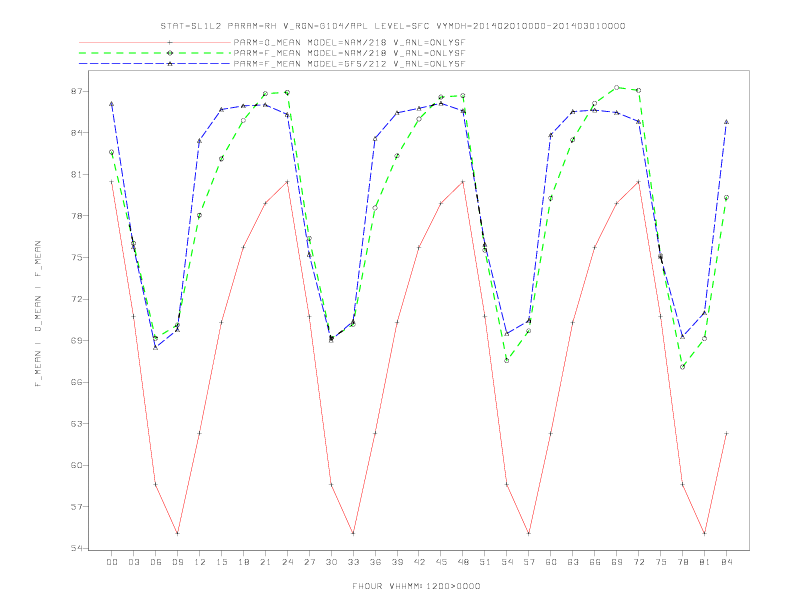Click the blue triangle data point at hour 84
This screenshot has height=612, width=792.
tap(726, 122)
